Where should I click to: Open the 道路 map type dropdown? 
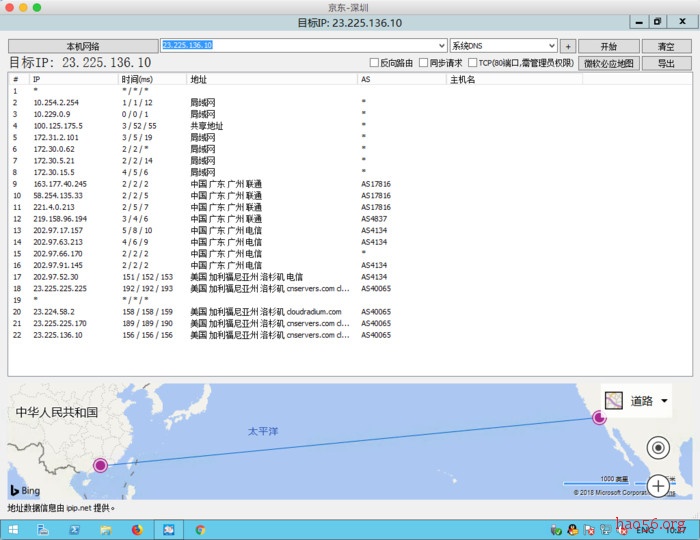664,401
